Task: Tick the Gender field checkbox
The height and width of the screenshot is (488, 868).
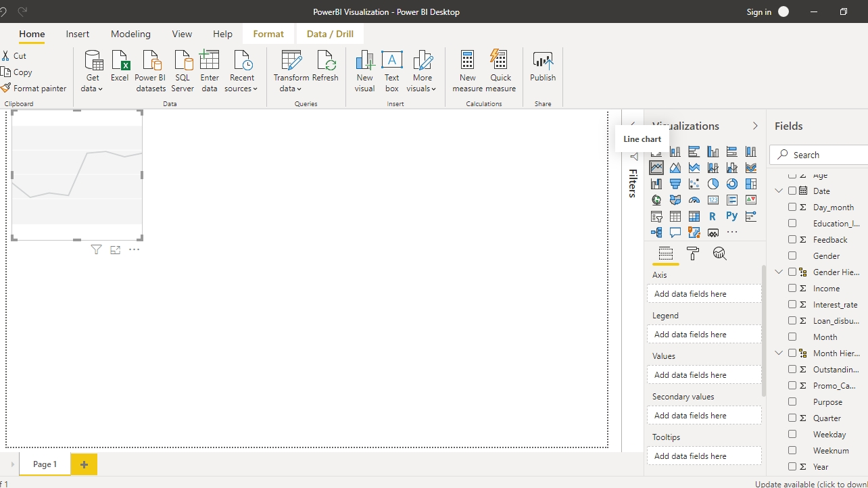Action: coord(792,255)
